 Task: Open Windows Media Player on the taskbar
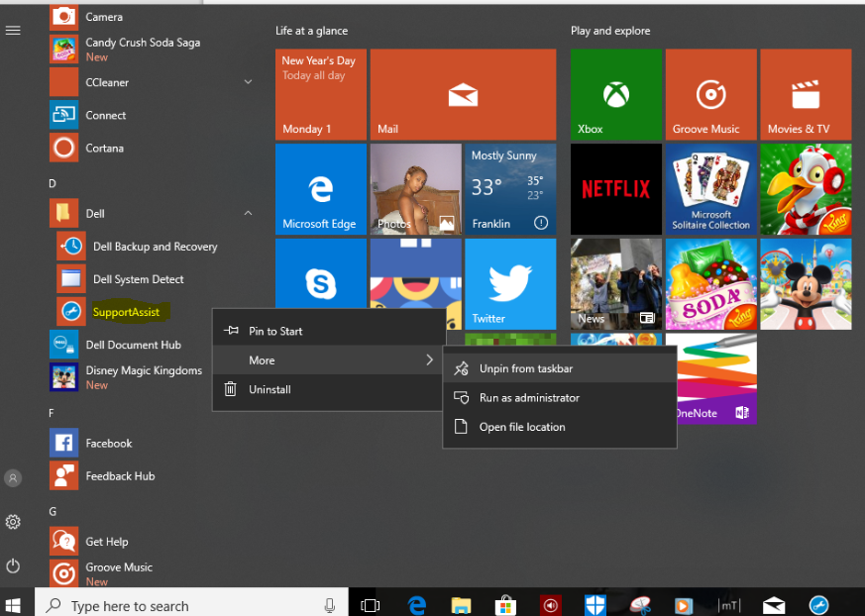pos(683,605)
